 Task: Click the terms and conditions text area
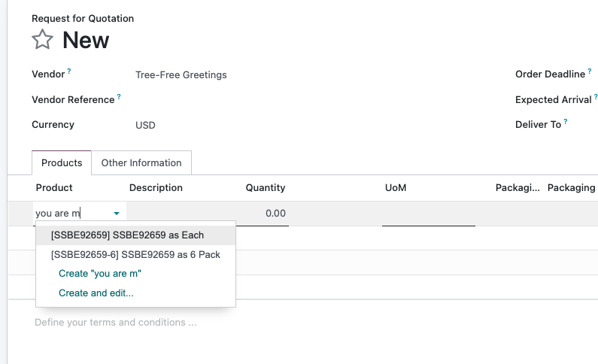(116, 323)
